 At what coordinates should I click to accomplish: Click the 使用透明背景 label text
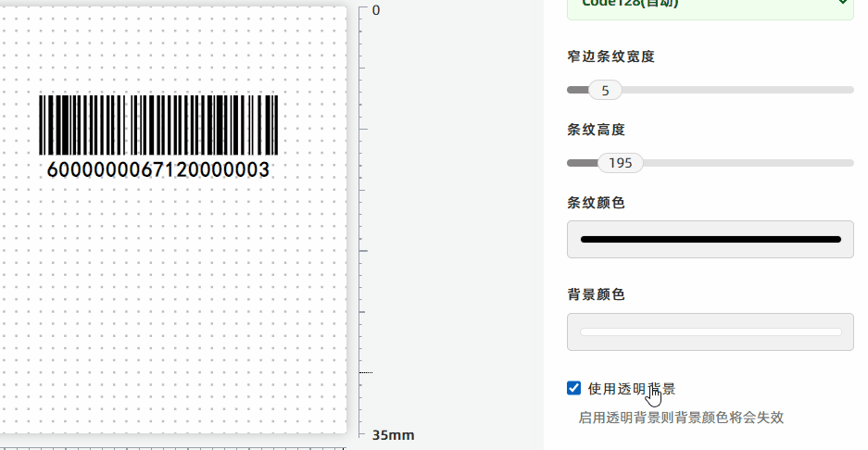[632, 389]
